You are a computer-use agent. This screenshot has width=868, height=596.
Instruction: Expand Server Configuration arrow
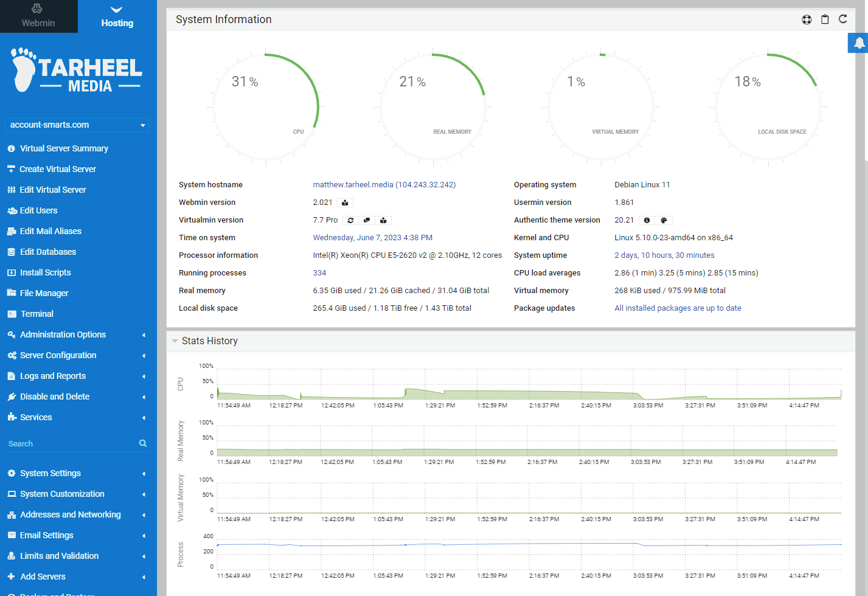(144, 356)
